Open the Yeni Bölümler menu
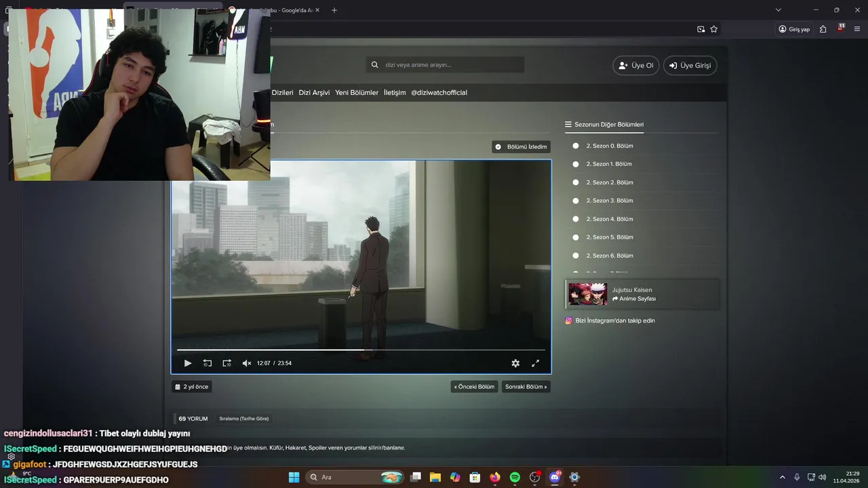Screen dimensions: 868x488 pos(357,93)
